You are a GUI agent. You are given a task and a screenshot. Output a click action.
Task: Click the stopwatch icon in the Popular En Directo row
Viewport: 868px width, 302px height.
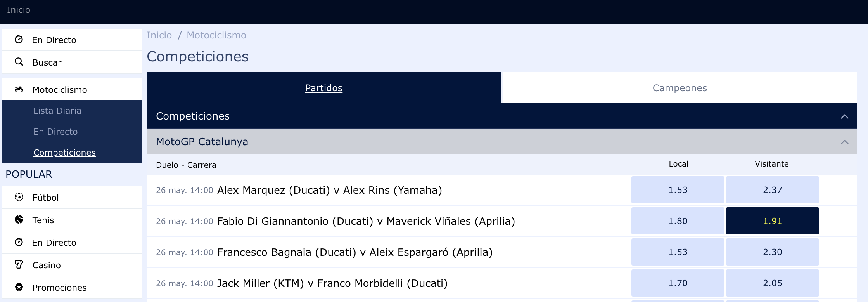click(x=19, y=242)
